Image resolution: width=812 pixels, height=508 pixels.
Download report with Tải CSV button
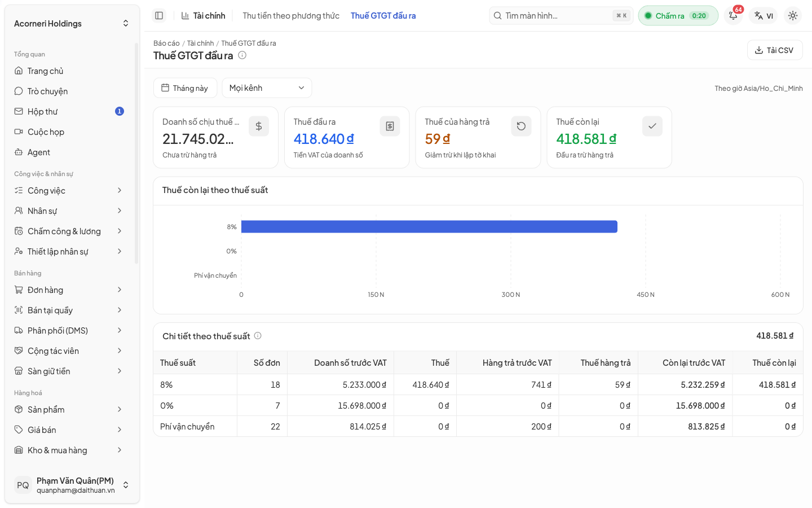(x=775, y=50)
